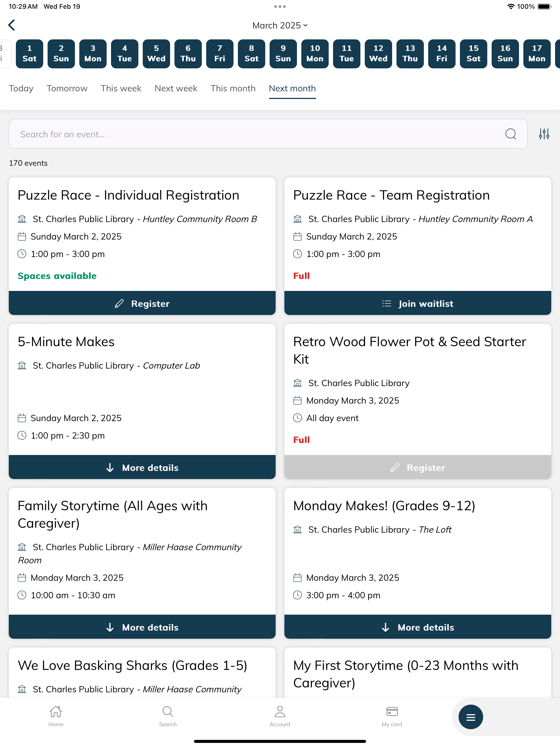Tap the magnifier icon in search field
The height and width of the screenshot is (747, 560).
[x=510, y=134]
